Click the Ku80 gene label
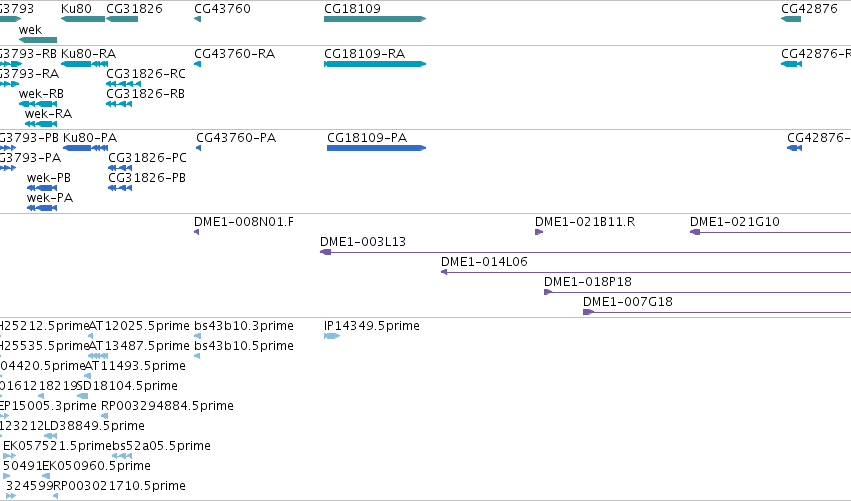 pos(76,9)
